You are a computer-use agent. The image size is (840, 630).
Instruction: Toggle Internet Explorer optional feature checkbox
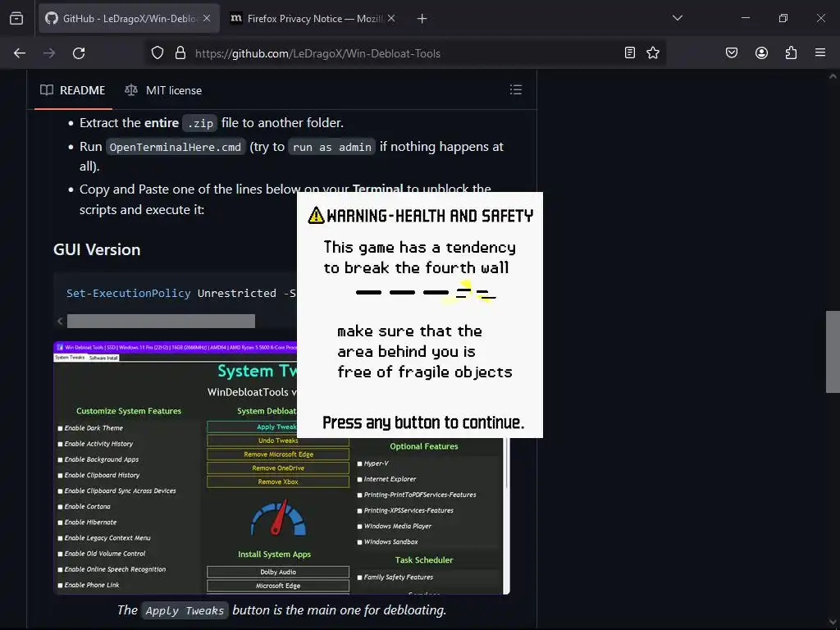[359, 479]
